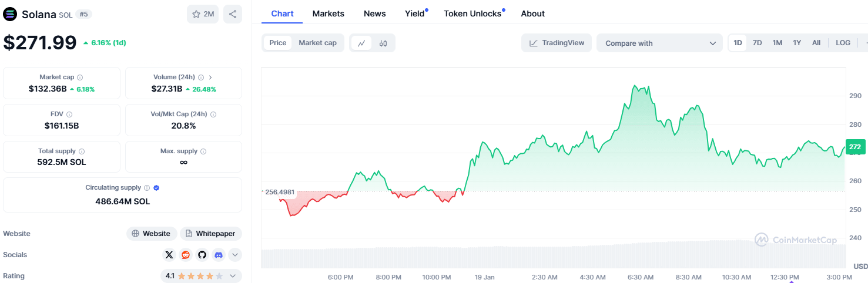Open the About tab
This screenshot has width=868, height=283.
point(533,14)
